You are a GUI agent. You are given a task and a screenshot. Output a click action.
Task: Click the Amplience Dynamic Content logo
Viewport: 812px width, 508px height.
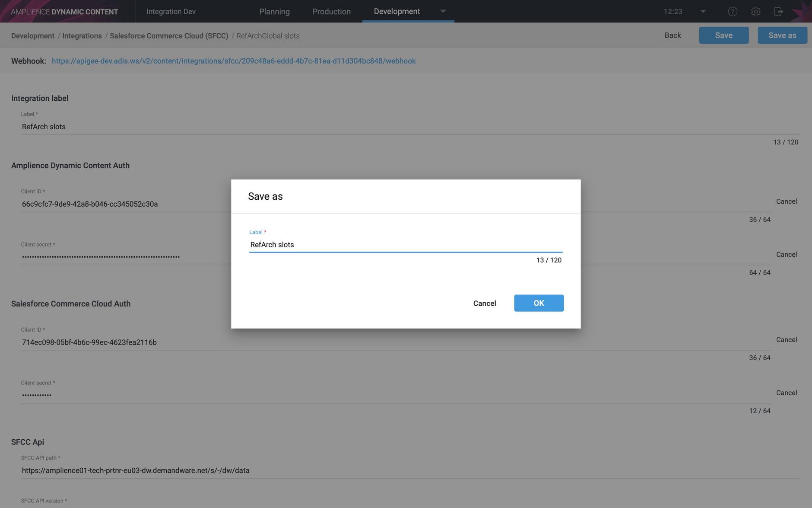(x=64, y=12)
